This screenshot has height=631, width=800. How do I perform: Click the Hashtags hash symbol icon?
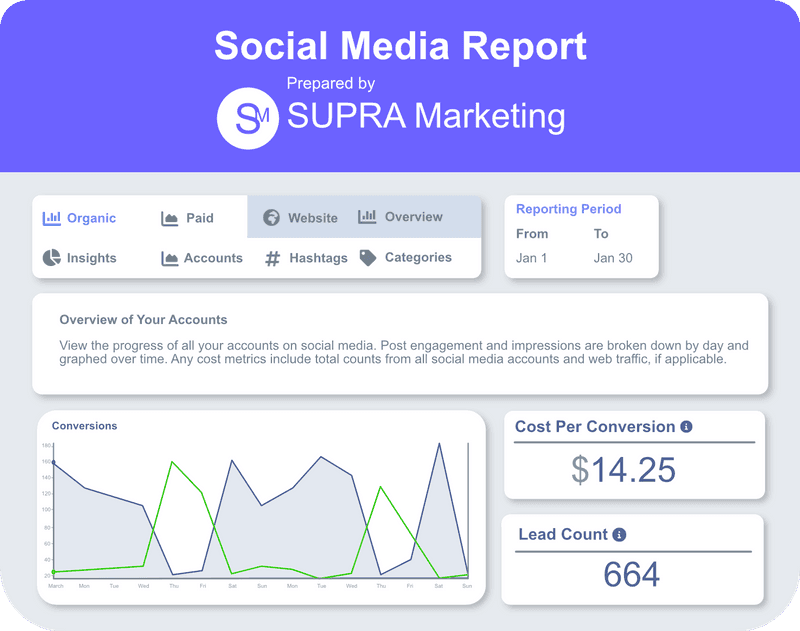point(272,258)
